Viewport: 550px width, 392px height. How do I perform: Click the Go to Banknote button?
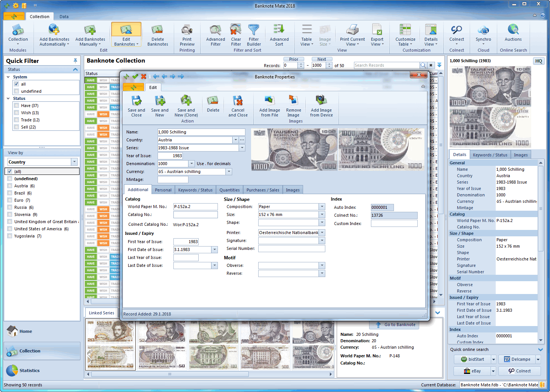(394, 325)
